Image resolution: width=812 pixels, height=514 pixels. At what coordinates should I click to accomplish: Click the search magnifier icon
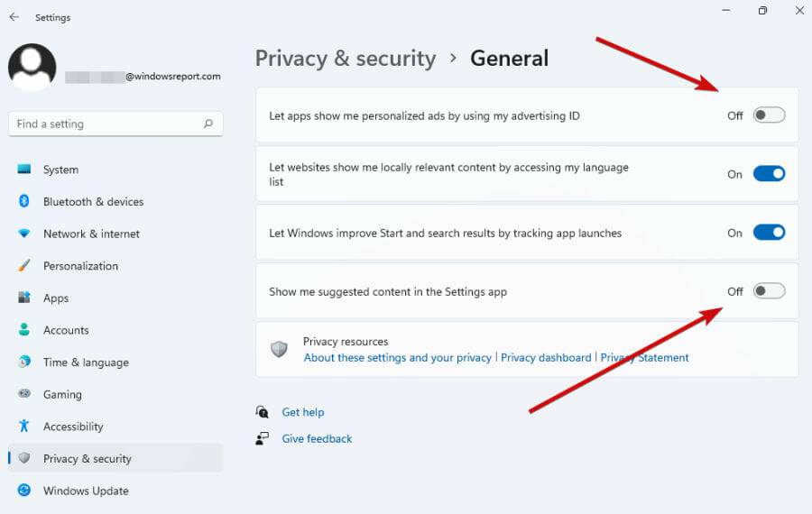208,124
